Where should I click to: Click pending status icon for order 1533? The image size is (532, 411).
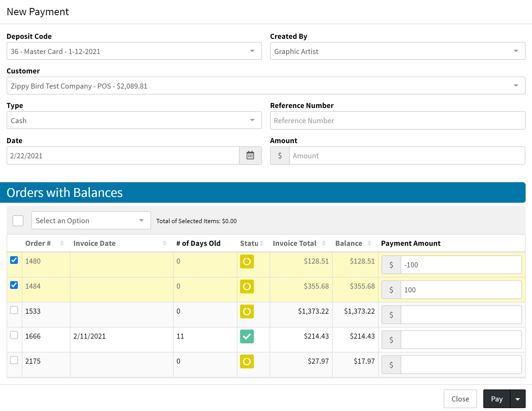247,312
